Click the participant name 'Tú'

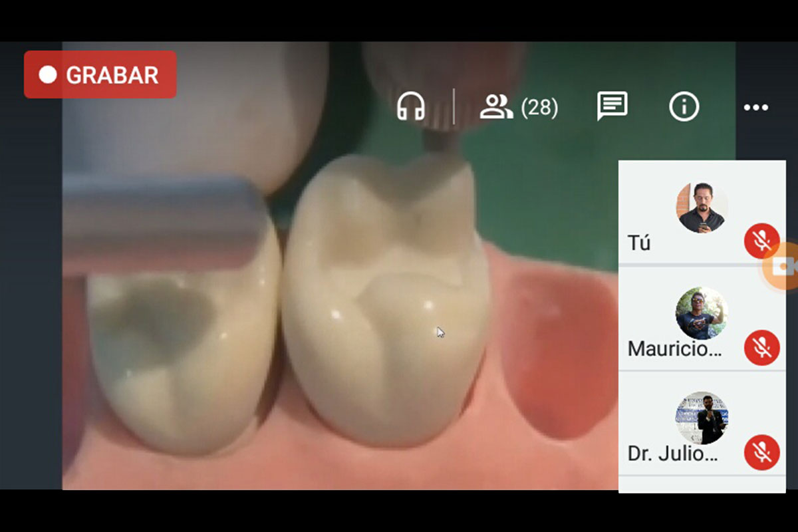[x=639, y=243]
